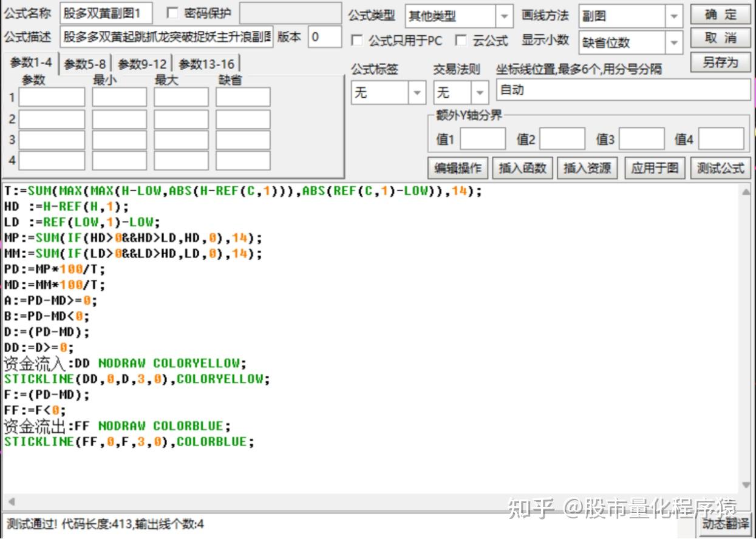Click the code editor scroll-down arrow
Viewport: 756px width, 539px height.
click(746, 485)
